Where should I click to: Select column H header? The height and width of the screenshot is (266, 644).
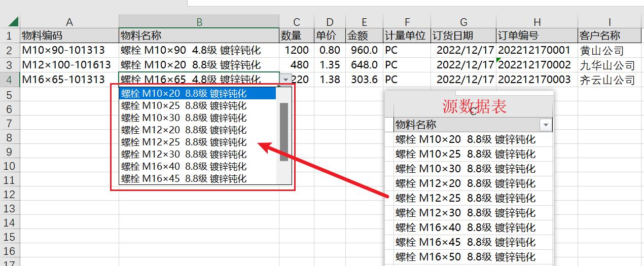point(537,22)
